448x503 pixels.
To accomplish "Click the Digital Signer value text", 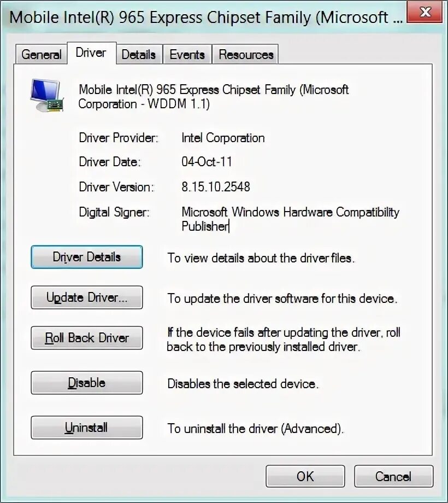I will 290,219.
